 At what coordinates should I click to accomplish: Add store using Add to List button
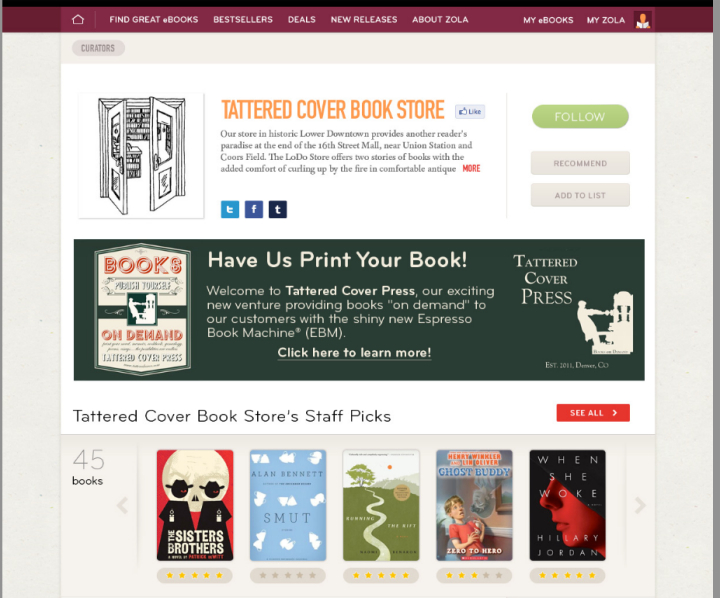580,195
